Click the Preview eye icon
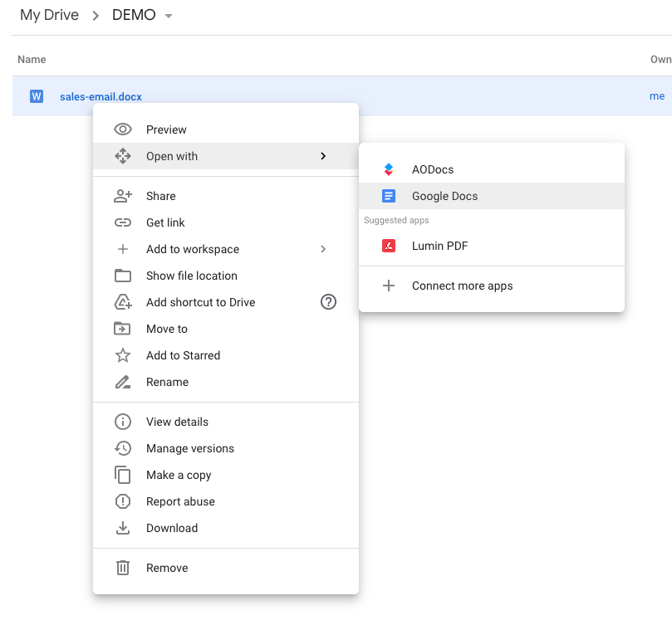 pyautogui.click(x=123, y=129)
